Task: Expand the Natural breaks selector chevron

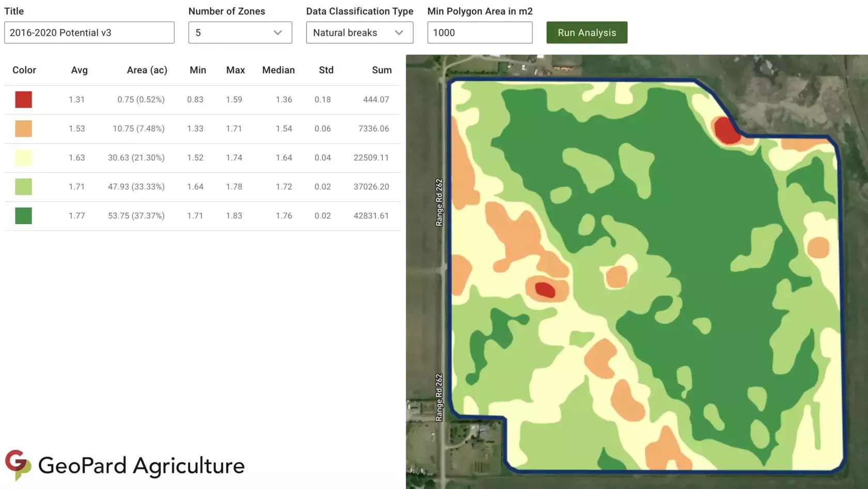Action: 398,33
